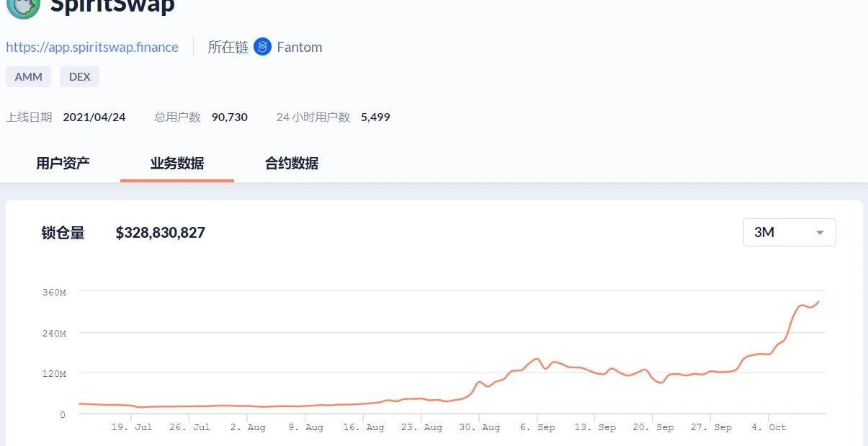Click the Fantom chain name

point(299,48)
